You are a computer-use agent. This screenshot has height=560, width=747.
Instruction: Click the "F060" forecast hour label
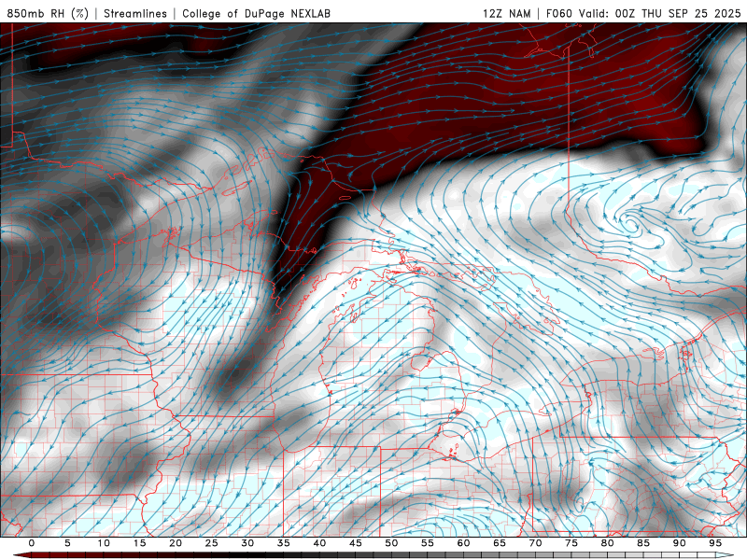coord(558,13)
